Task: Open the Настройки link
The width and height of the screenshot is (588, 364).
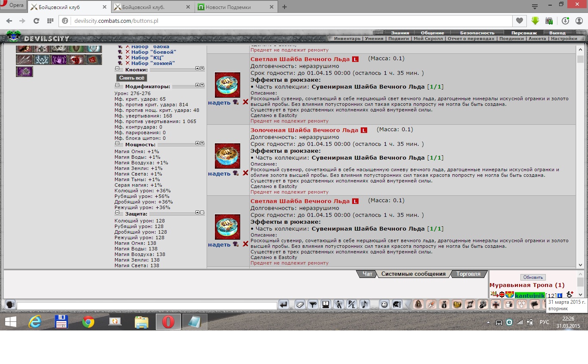Action: point(563,38)
